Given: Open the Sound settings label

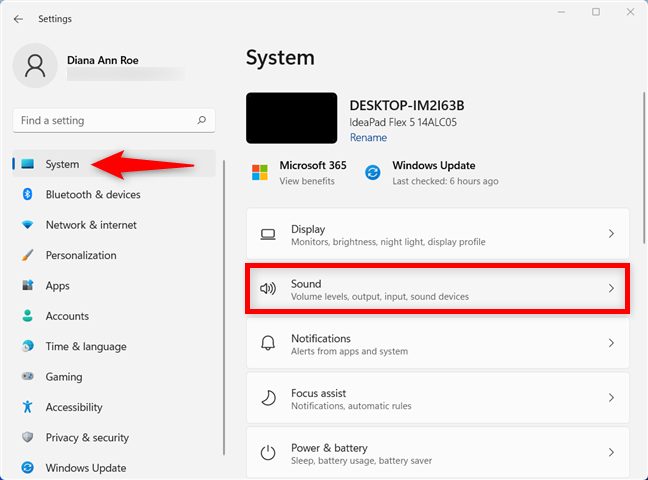Looking at the screenshot, I should coord(306,284).
